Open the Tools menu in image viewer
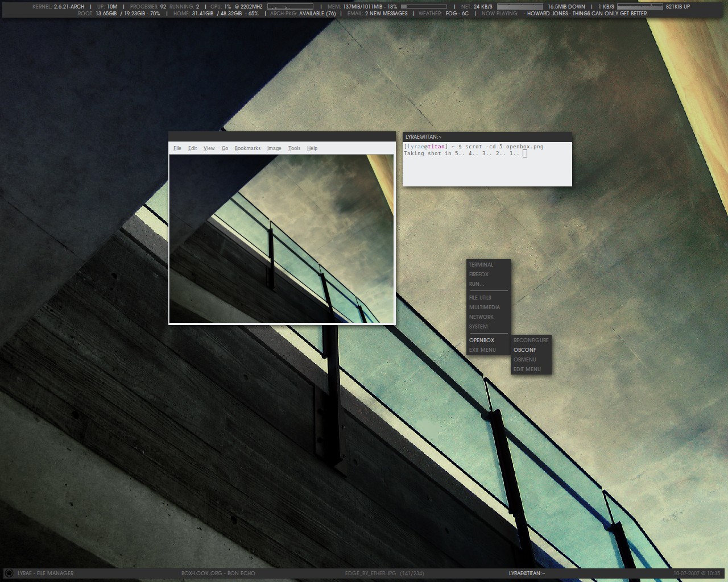 [x=294, y=148]
